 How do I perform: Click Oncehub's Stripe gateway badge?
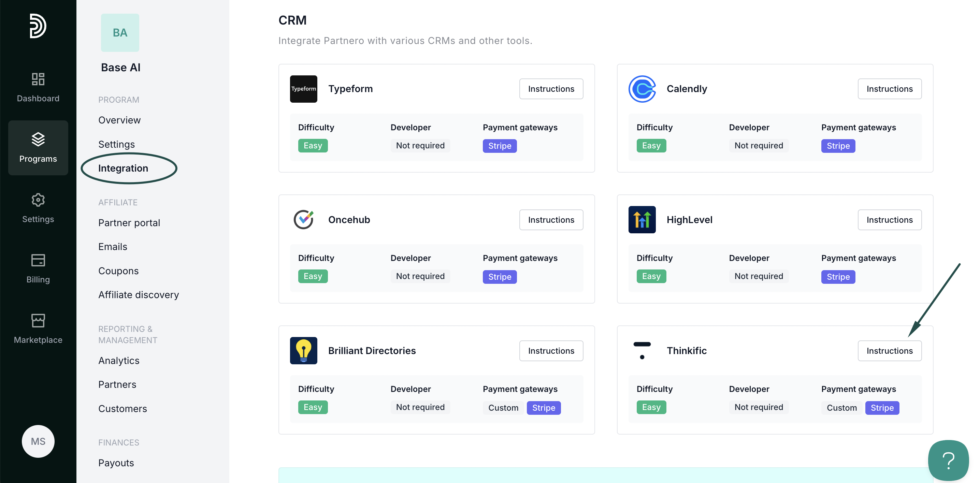pyautogui.click(x=500, y=277)
